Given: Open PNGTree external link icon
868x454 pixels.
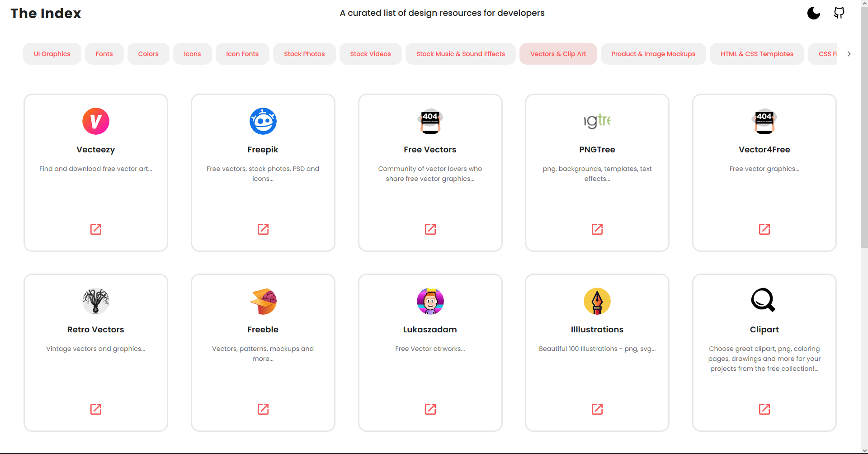Looking at the screenshot, I should tap(597, 229).
